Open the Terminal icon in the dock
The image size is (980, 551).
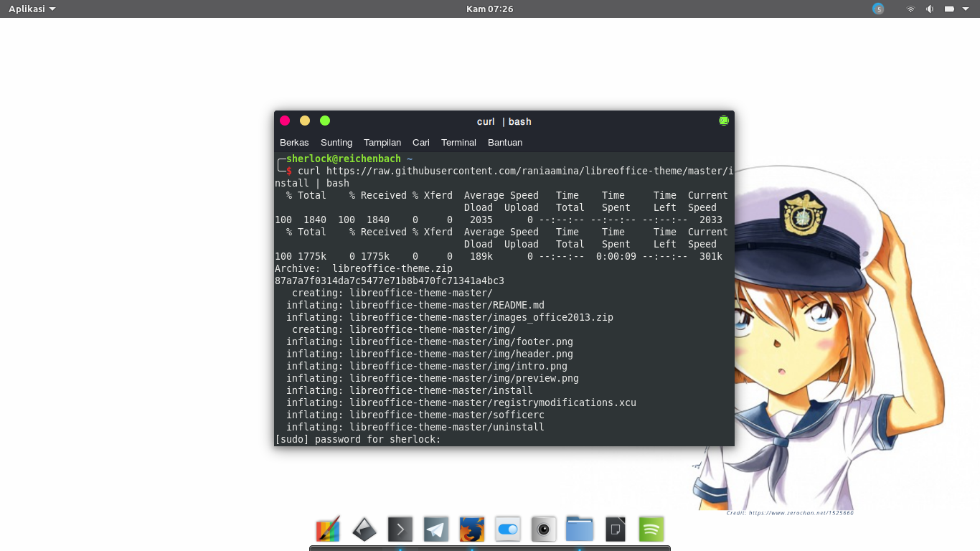400,529
